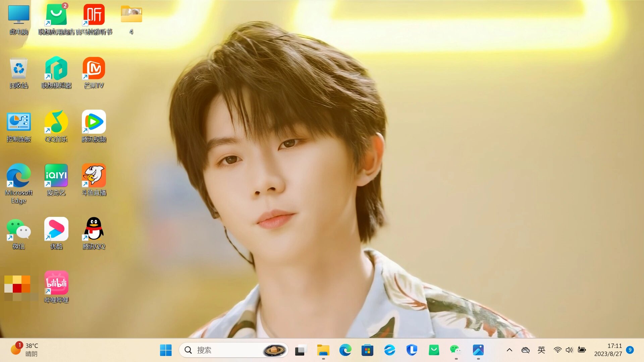Viewport: 644px width, 362px height.
Task: Open the volume speaker control
Action: (x=569, y=350)
